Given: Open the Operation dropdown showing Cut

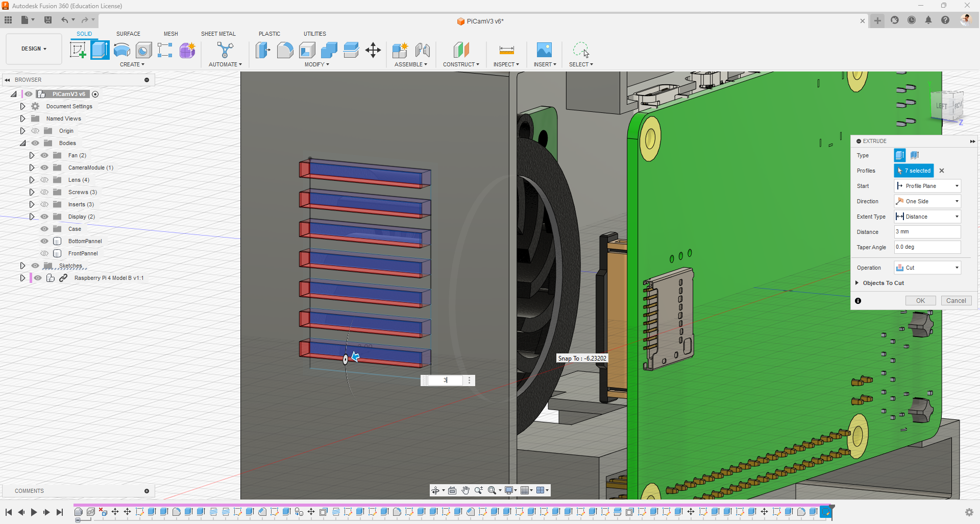Looking at the screenshot, I should [x=927, y=268].
